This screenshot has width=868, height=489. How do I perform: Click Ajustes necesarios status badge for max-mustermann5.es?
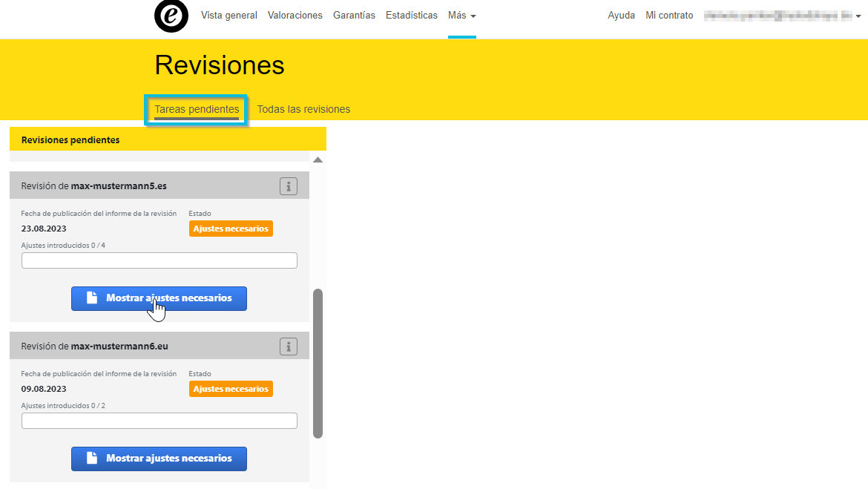click(x=231, y=229)
